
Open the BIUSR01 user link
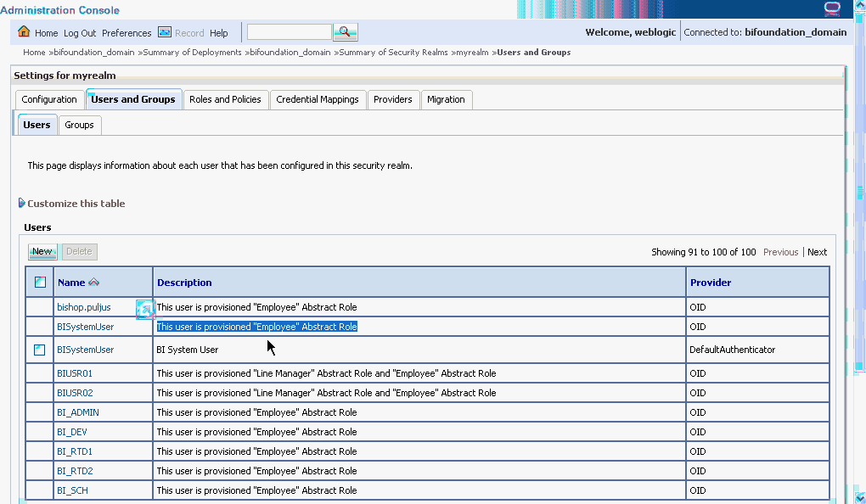(x=73, y=372)
